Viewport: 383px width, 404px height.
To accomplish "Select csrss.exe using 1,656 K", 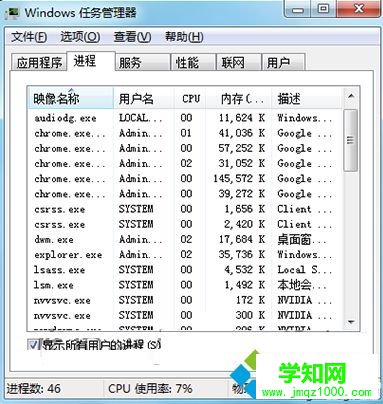I will point(185,209).
